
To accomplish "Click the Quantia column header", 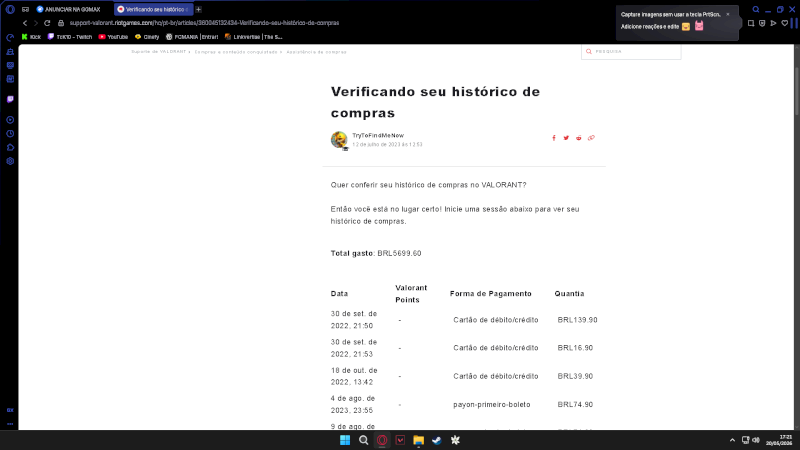I will tap(569, 294).
